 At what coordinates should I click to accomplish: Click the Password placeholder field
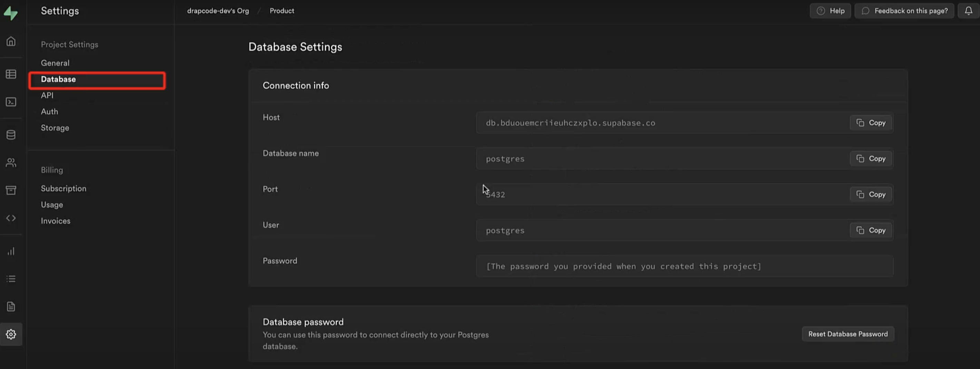(x=685, y=266)
